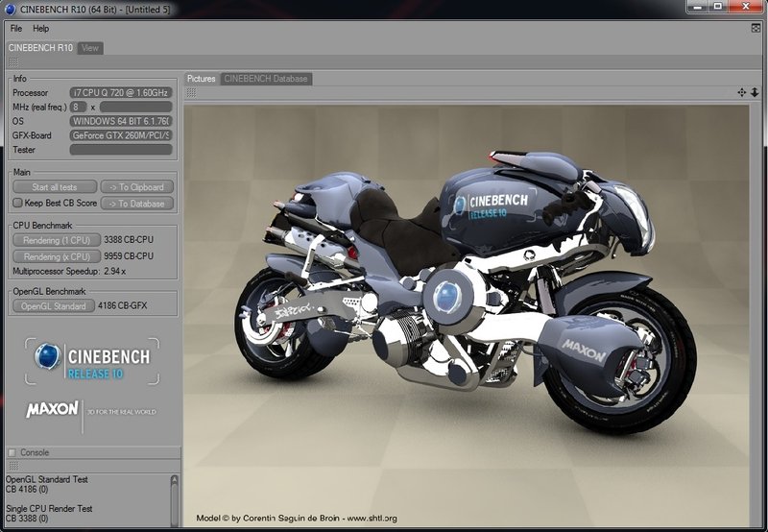This screenshot has width=768, height=532.
Task: Toggle the Console checkbox
Action: click(x=12, y=452)
